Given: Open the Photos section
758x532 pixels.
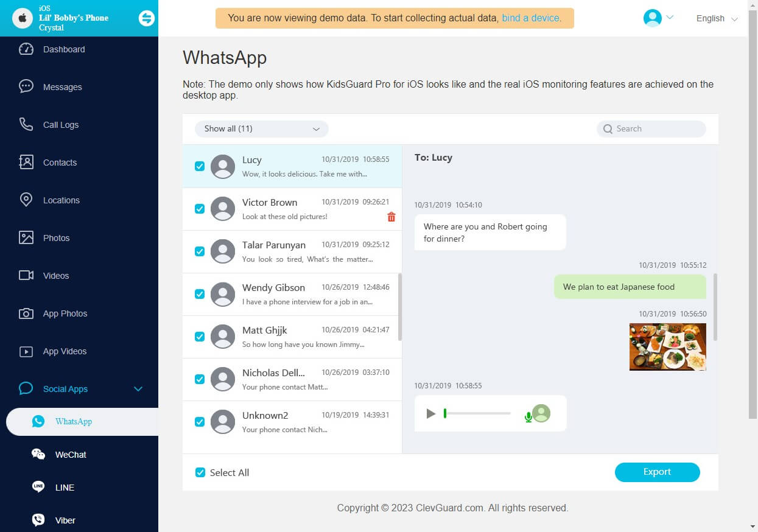Looking at the screenshot, I should coord(79,238).
